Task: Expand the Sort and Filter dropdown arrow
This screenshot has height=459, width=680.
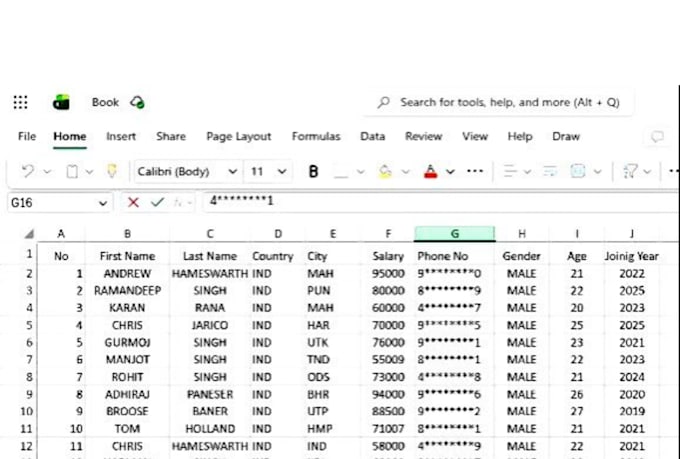Action: click(x=647, y=172)
